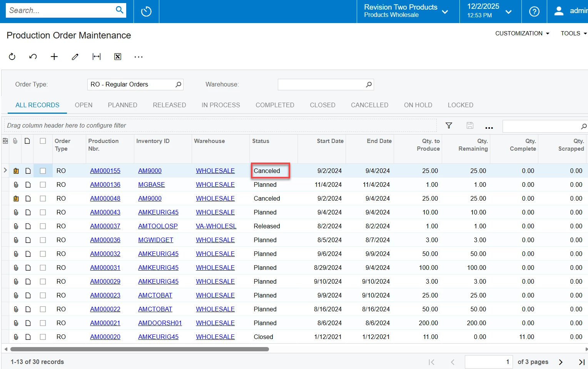Click the save filter disk icon

click(x=470, y=125)
